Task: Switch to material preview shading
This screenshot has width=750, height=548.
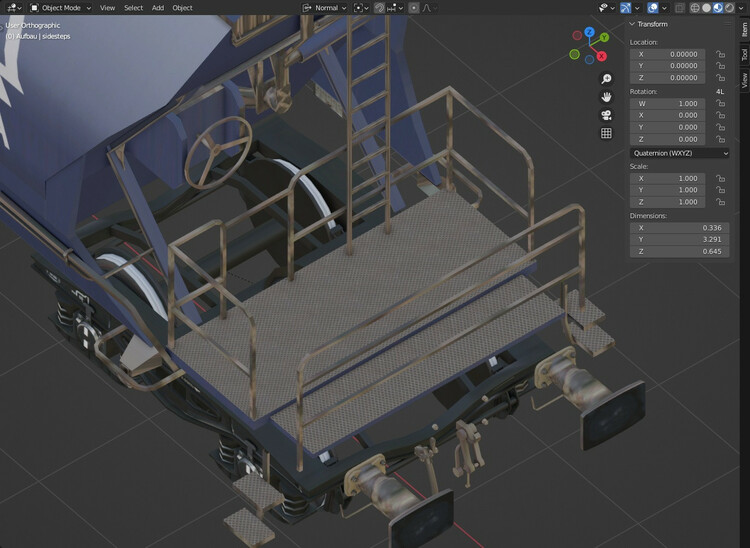Action: tap(718, 8)
